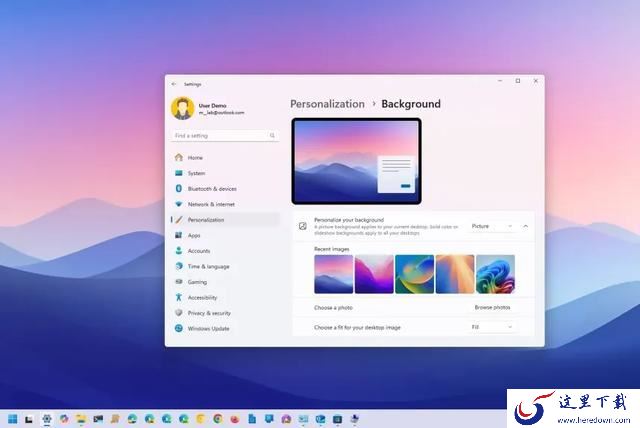This screenshot has height=428, width=640.
Task: Open the Gaming settings category
Action: tap(225, 282)
